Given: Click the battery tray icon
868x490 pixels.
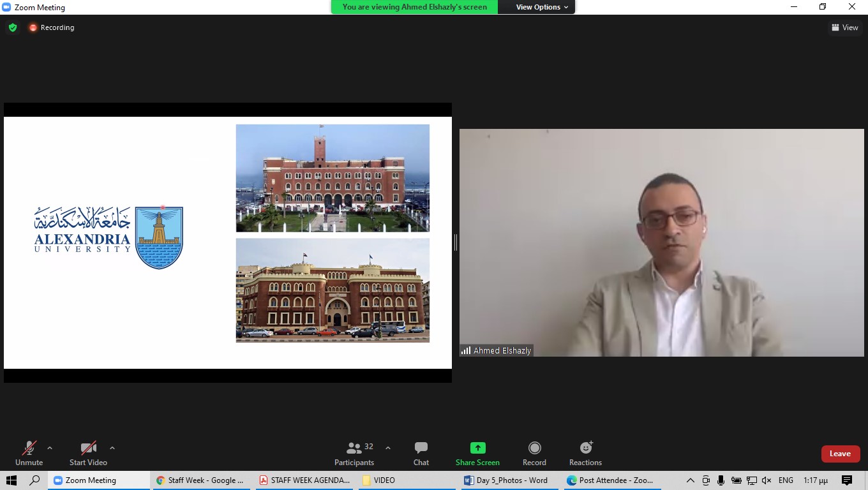Looking at the screenshot, I should point(736,480).
